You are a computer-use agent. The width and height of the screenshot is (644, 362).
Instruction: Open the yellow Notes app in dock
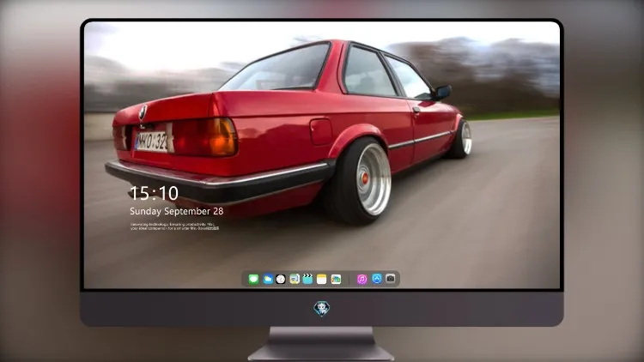322,279
